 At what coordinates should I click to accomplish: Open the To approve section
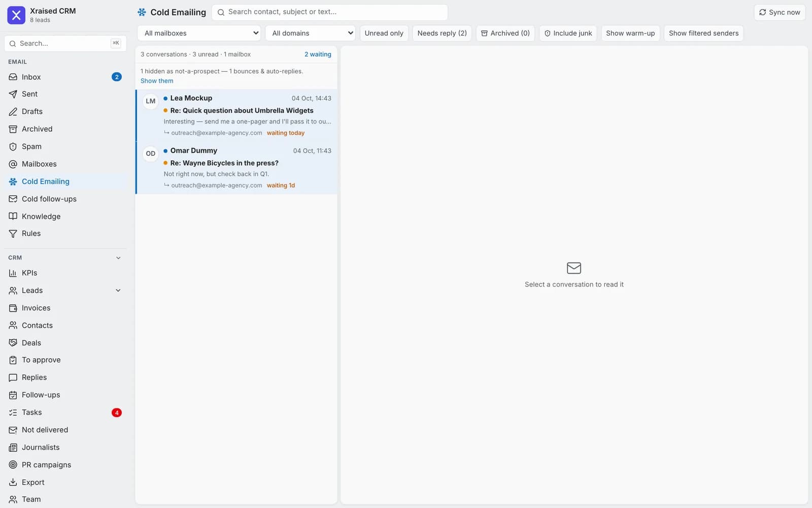click(x=65, y=360)
